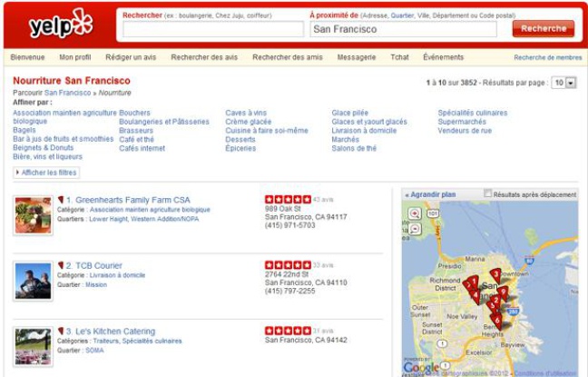Filter by Spécialités culinaires
Viewport: 588px width, 377px height.
[473, 113]
